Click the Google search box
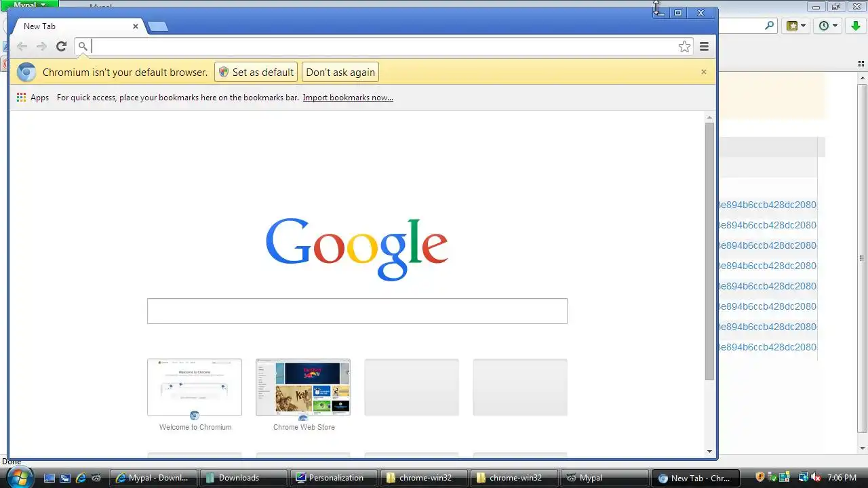Viewport: 868px width, 488px height. pyautogui.click(x=357, y=311)
